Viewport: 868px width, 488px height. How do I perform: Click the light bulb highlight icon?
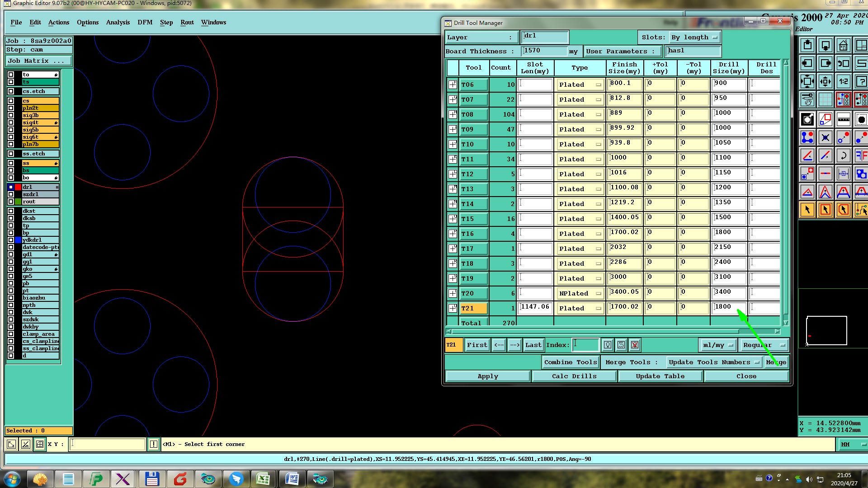[x=608, y=345]
